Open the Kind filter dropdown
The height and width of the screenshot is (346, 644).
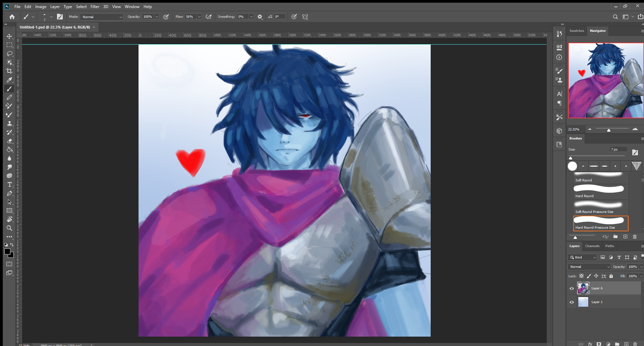[583, 257]
